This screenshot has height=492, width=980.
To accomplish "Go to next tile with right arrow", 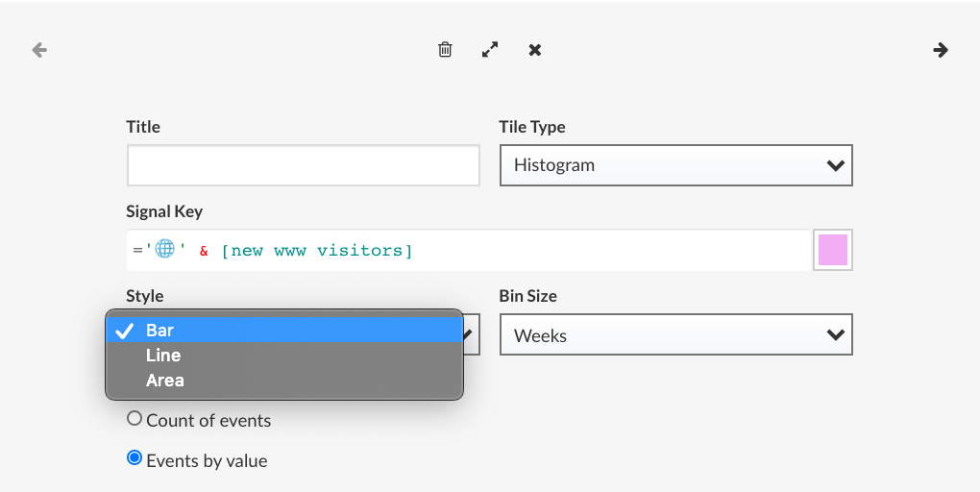I will 941,50.
